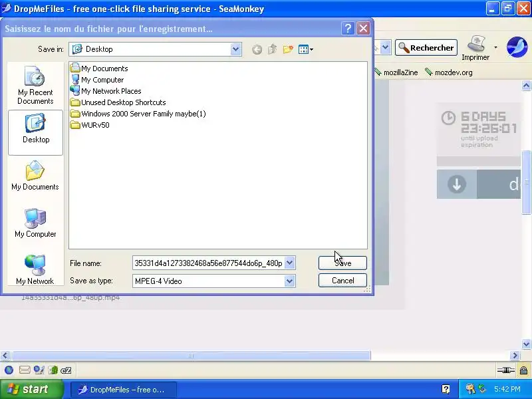Open the Save as type dropdown
The image size is (532, 399).
289,281
